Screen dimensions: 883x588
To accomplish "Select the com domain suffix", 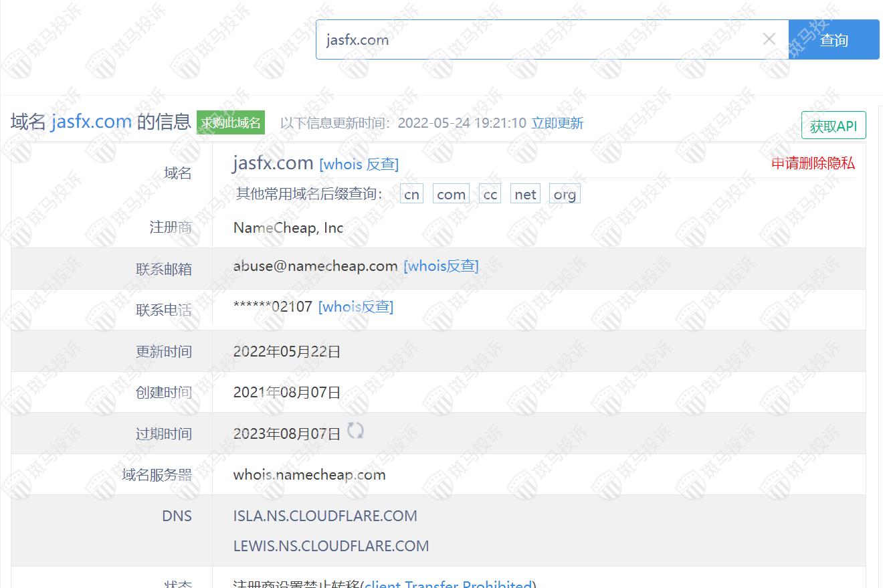I will coord(451,195).
